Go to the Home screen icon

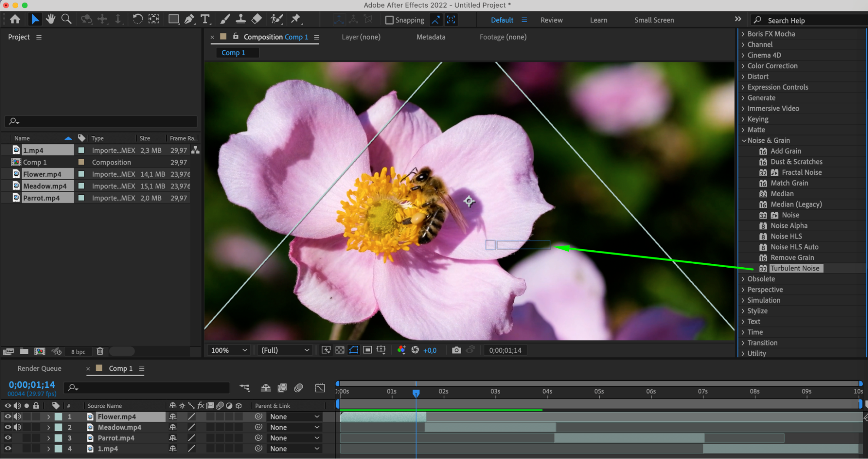point(15,19)
